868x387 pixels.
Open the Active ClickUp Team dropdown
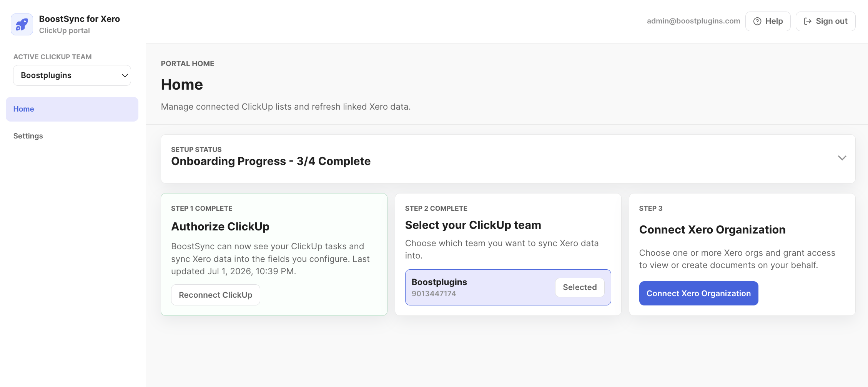tap(72, 75)
